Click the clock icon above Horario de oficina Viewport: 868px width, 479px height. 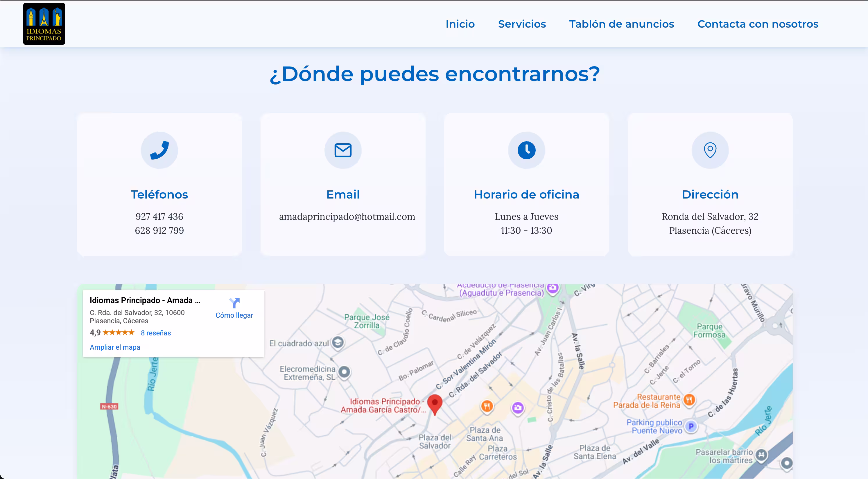526,150
